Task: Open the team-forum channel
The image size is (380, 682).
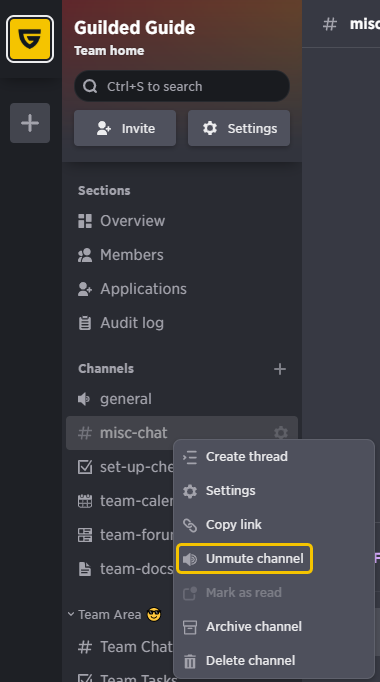Action: [x=120, y=535]
